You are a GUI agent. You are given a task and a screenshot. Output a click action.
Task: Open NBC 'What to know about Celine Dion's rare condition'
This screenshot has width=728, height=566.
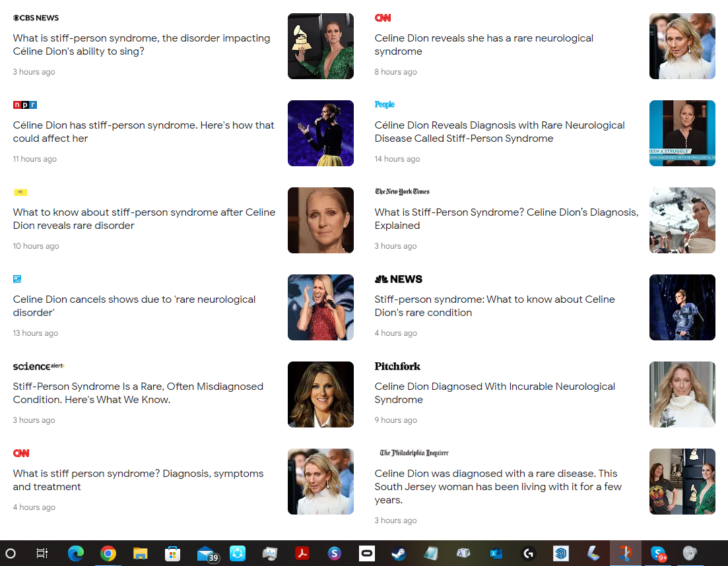494,305
